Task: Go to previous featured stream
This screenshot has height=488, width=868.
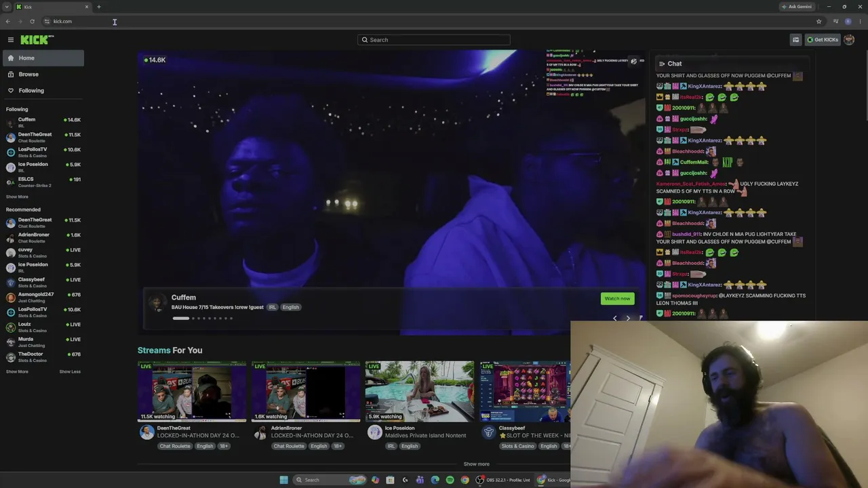Action: (615, 318)
